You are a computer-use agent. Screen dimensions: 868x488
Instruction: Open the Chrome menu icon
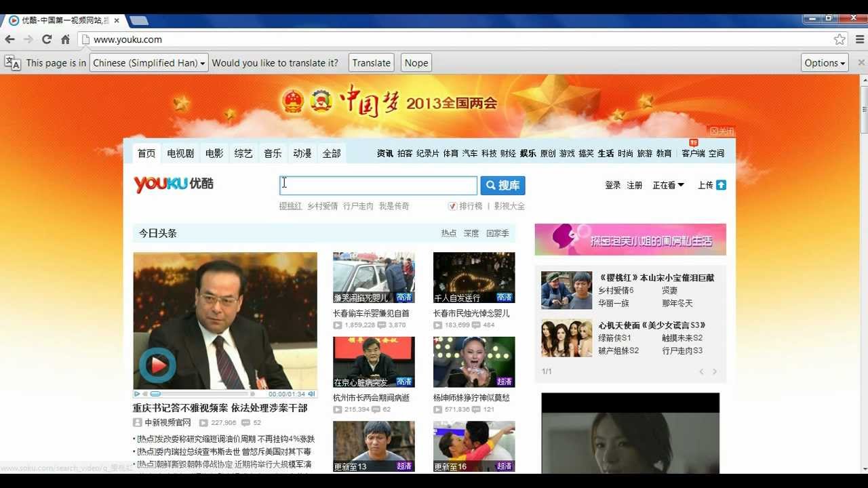(x=860, y=39)
